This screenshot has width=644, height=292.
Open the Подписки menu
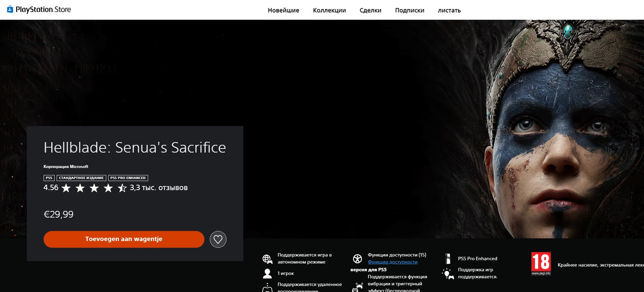[x=410, y=10]
